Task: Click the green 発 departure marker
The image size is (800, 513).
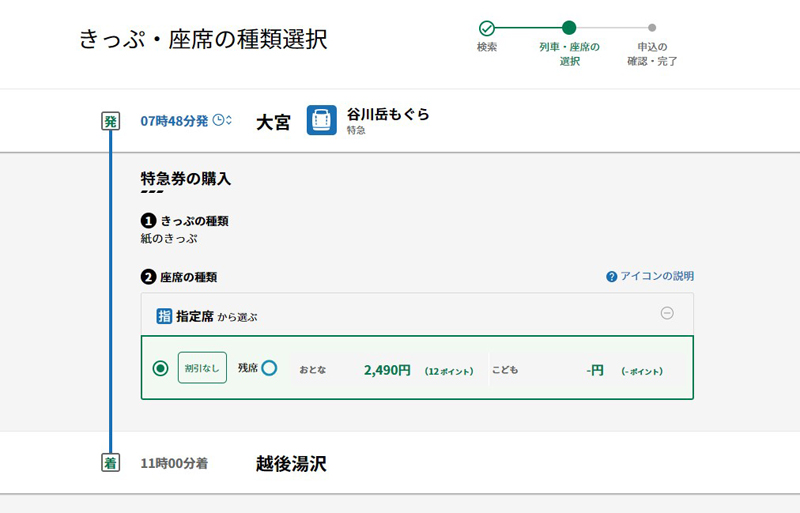Action: pyautogui.click(x=111, y=121)
